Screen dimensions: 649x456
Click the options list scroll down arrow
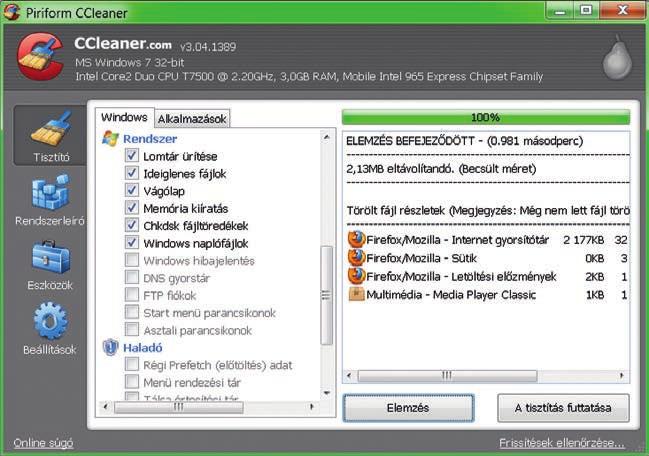(x=327, y=393)
